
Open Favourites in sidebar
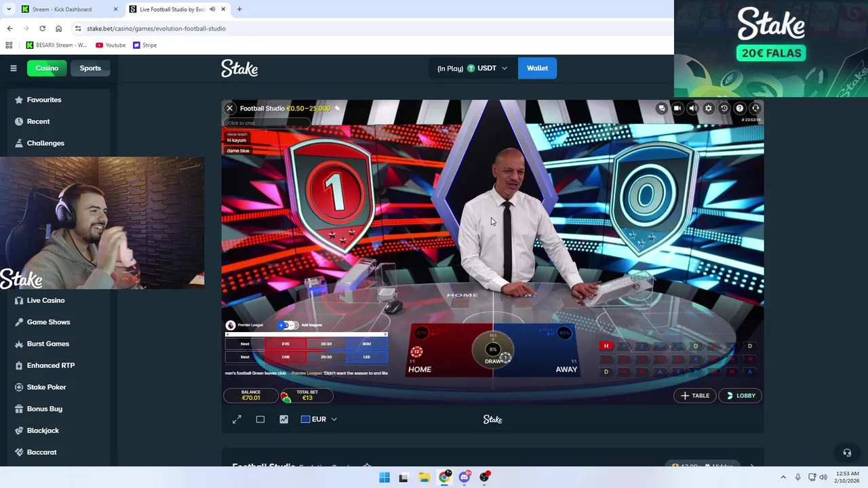click(44, 100)
